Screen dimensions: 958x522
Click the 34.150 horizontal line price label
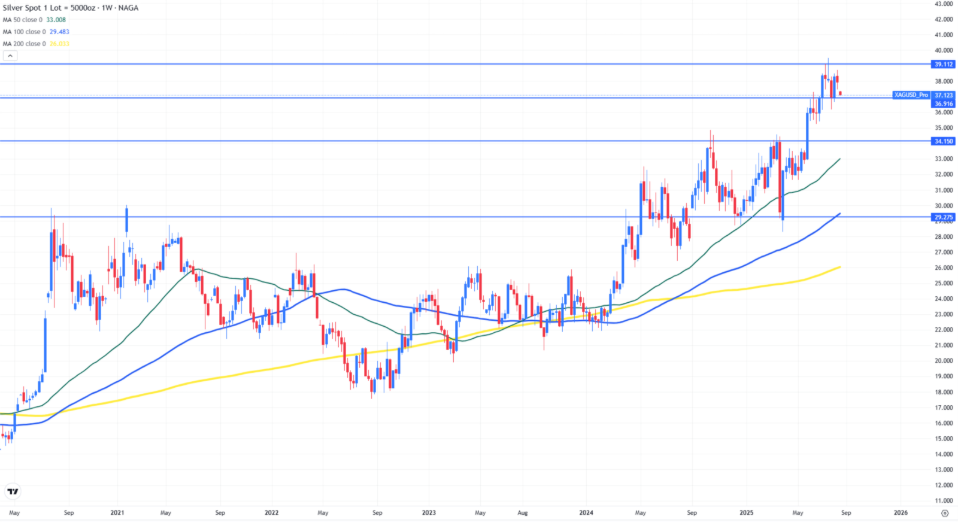click(x=943, y=141)
